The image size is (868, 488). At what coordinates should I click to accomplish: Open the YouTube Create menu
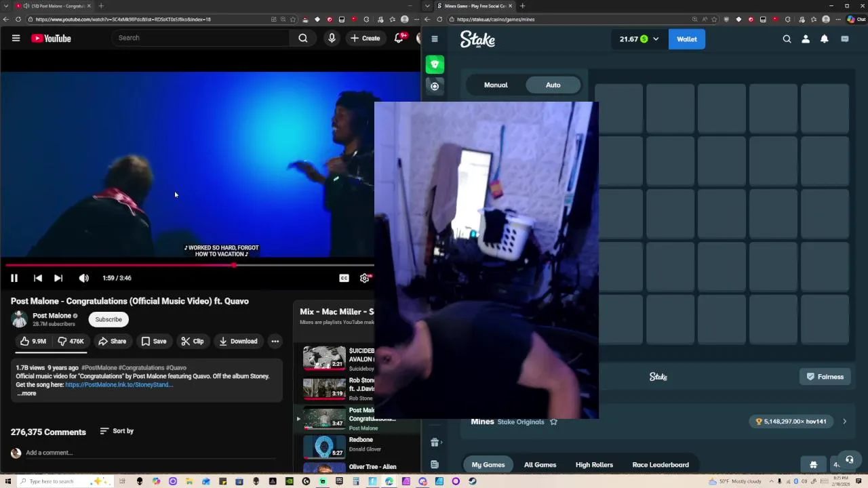point(365,38)
